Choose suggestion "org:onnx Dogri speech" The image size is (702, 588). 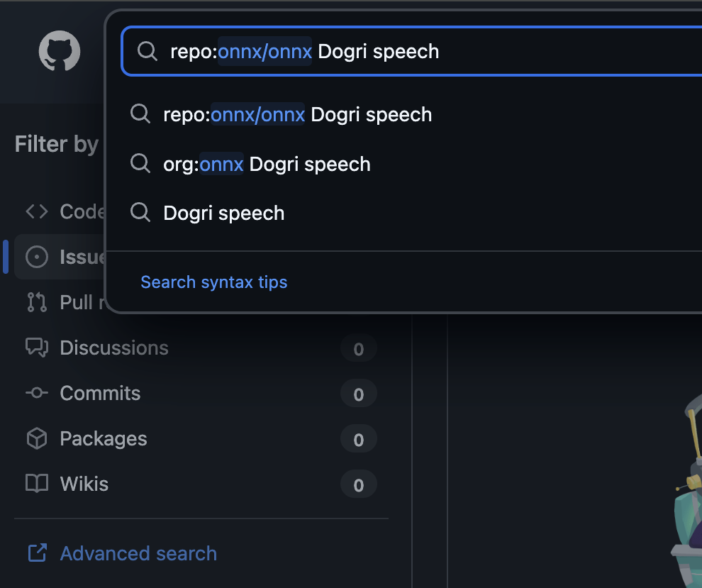(267, 164)
